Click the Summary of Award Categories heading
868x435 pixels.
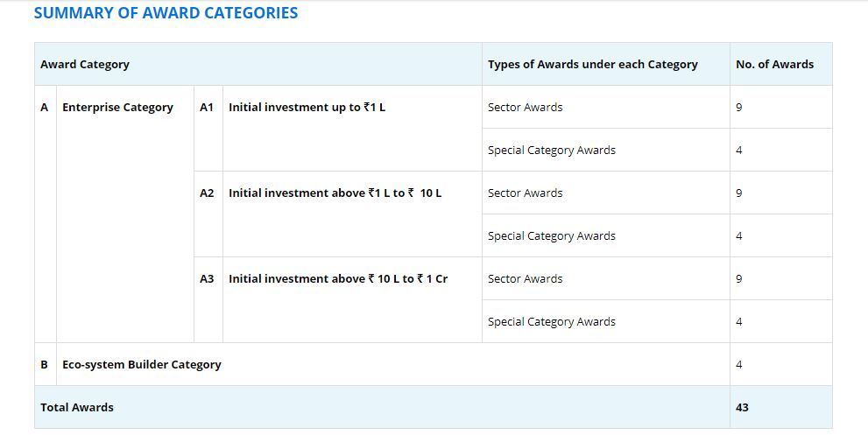pos(166,13)
